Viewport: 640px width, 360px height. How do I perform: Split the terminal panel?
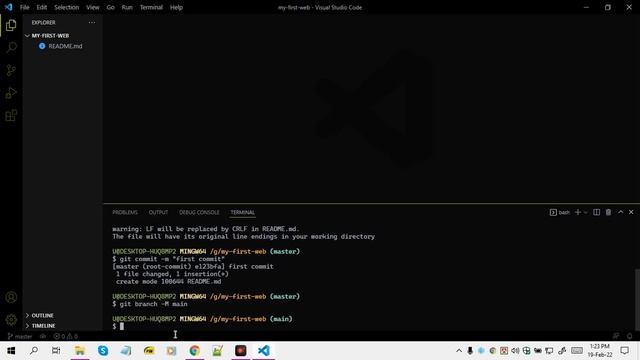[596, 212]
